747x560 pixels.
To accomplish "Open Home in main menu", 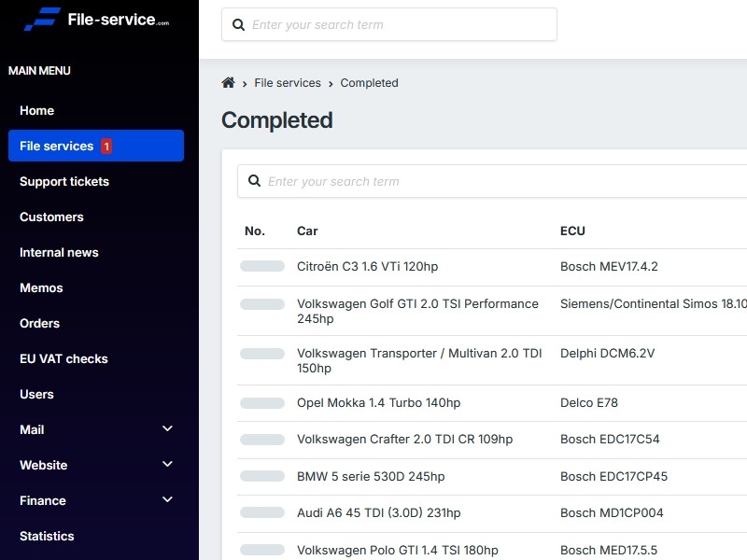I will (36, 110).
